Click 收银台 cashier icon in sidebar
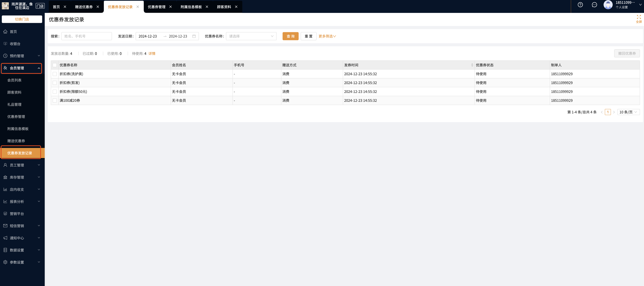 pos(5,44)
